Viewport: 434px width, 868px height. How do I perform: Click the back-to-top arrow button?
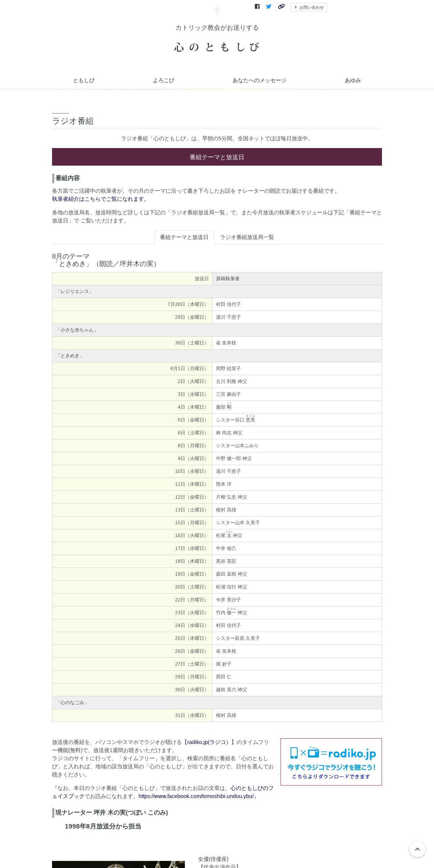tap(417, 849)
